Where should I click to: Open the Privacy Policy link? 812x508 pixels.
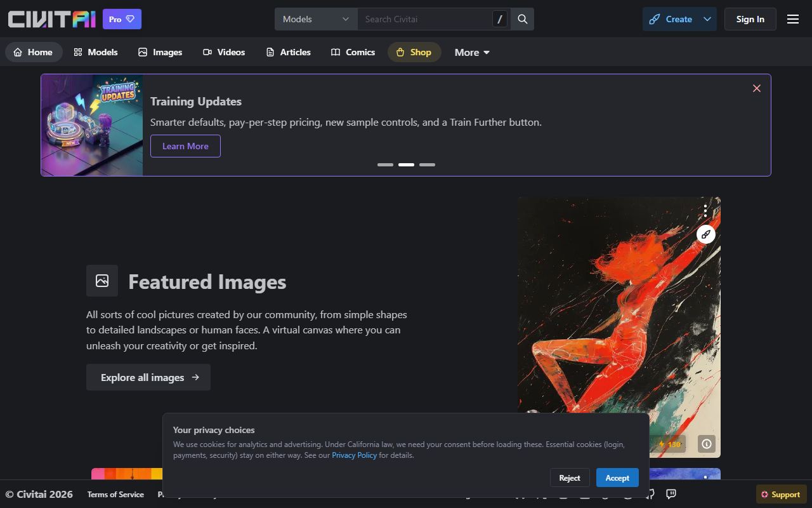click(x=354, y=455)
